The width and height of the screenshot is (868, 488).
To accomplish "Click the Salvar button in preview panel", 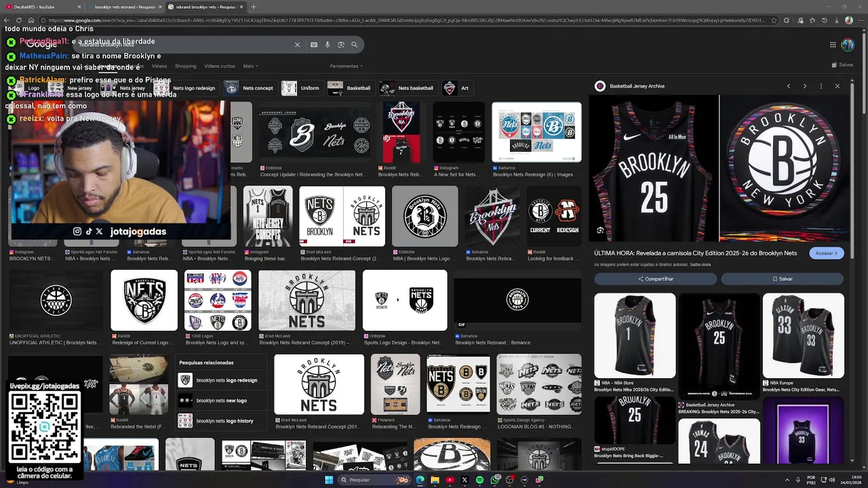I will [x=783, y=279].
